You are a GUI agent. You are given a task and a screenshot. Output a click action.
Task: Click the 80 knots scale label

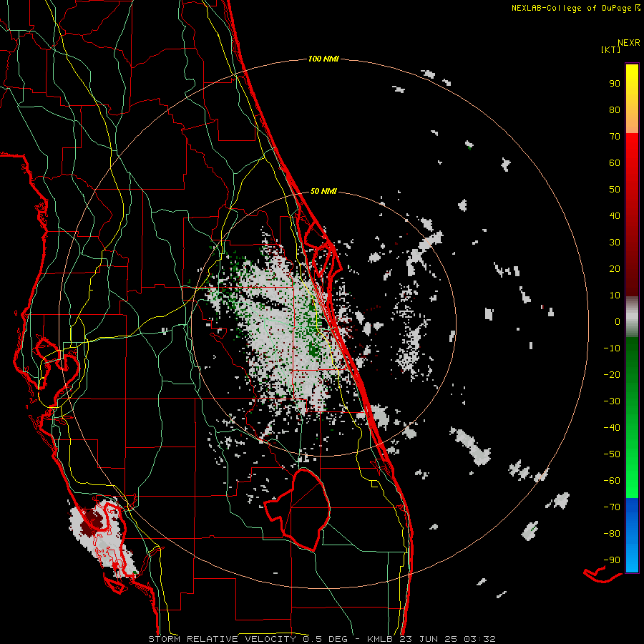pos(615,109)
